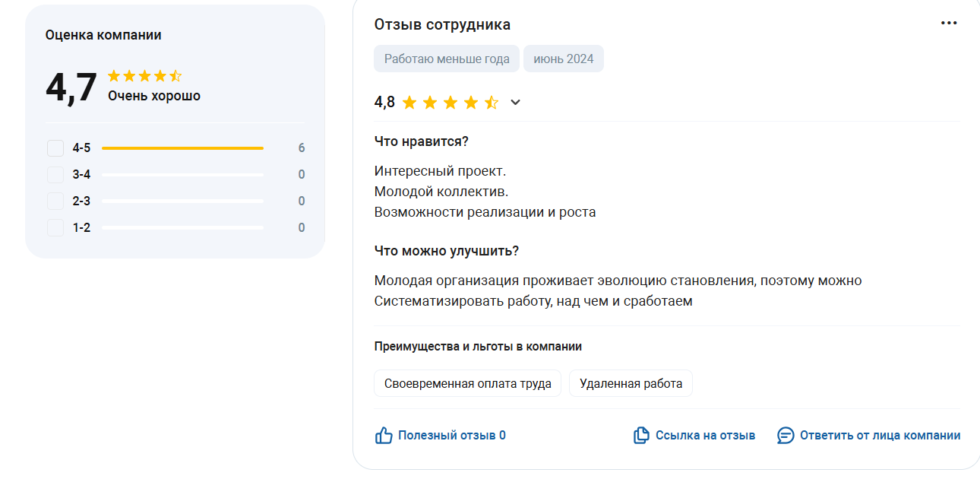Click the first star of the 4,8 rating

pos(409,102)
